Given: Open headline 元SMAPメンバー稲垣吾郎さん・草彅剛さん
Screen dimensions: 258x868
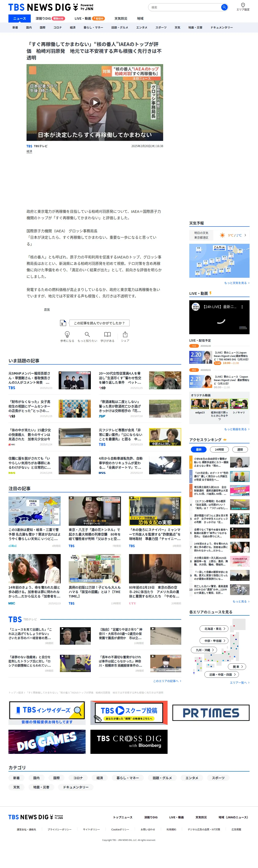Looking at the screenshot, I should pos(29,378).
